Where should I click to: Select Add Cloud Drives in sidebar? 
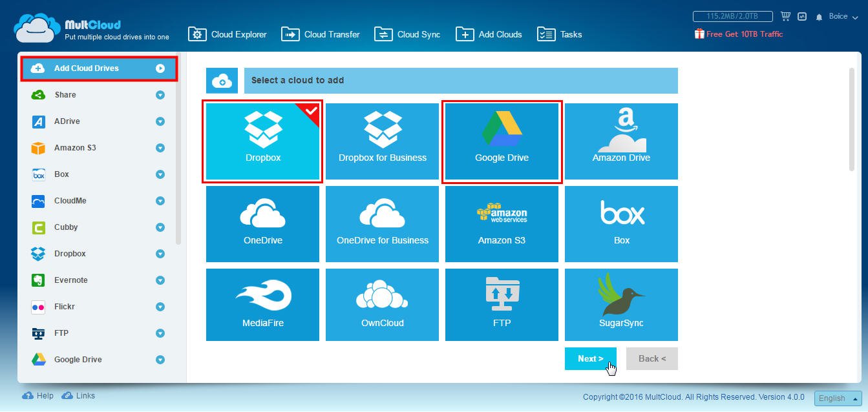[x=99, y=68]
